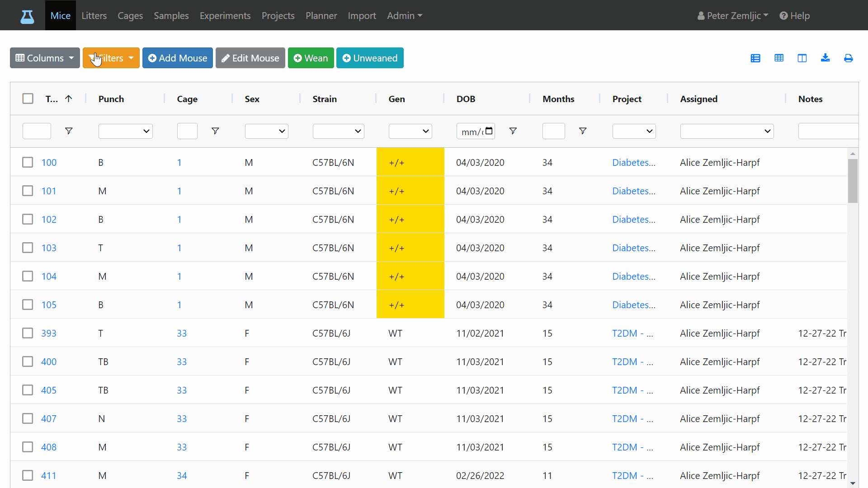Select the checkbox for mouse 100

click(x=28, y=162)
